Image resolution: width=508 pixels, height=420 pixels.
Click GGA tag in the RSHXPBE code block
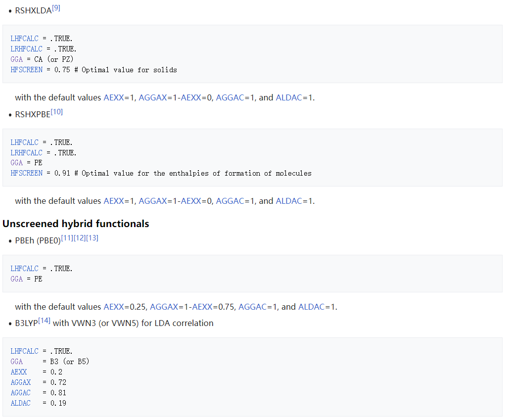[x=16, y=163]
